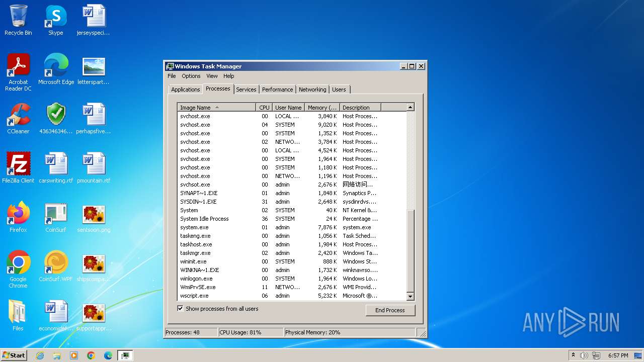The width and height of the screenshot is (644, 362).
Task: Select the SYSDIN~1.EXE process row
Action: pos(292,202)
